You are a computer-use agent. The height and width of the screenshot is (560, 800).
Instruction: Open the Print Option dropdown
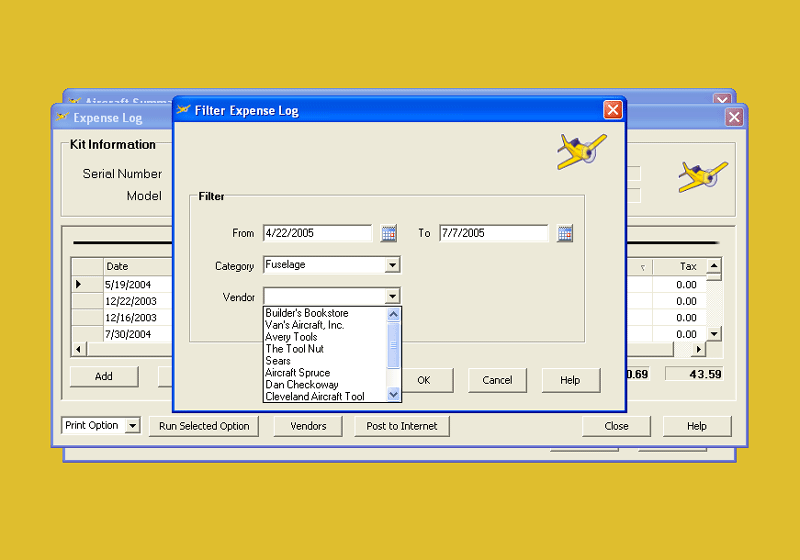(x=132, y=426)
